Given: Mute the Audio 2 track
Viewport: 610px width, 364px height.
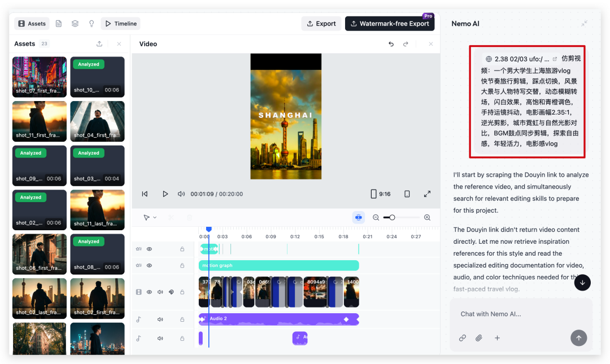Looking at the screenshot, I should (x=160, y=319).
